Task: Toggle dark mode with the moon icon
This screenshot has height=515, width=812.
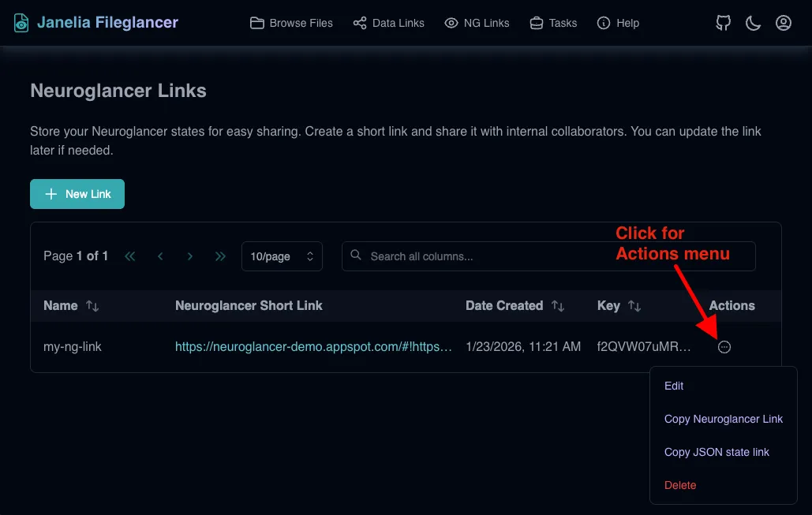Action: click(x=752, y=23)
